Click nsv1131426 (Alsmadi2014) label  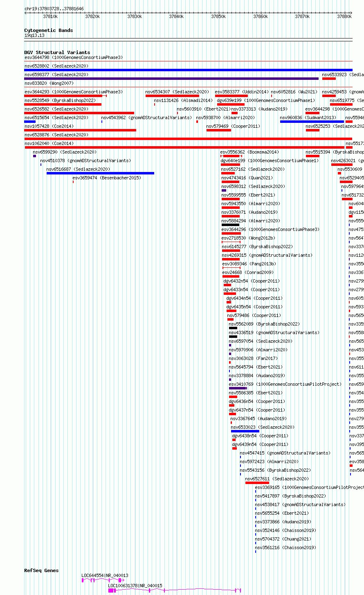pyautogui.click(x=183, y=100)
